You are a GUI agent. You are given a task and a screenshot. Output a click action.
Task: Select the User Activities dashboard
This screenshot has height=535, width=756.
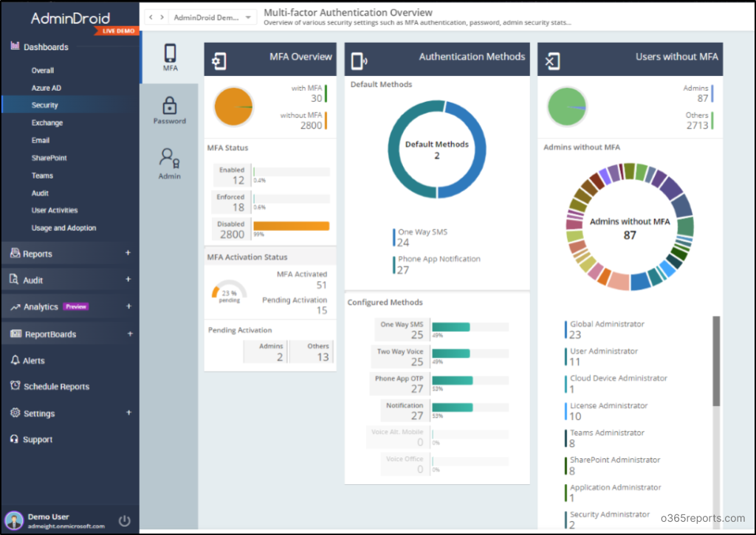55,210
